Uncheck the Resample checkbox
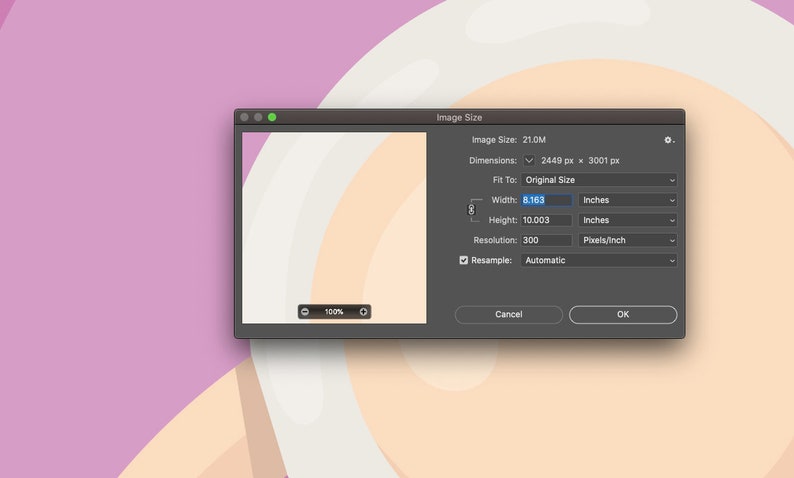The height and width of the screenshot is (478, 794). coord(463,260)
